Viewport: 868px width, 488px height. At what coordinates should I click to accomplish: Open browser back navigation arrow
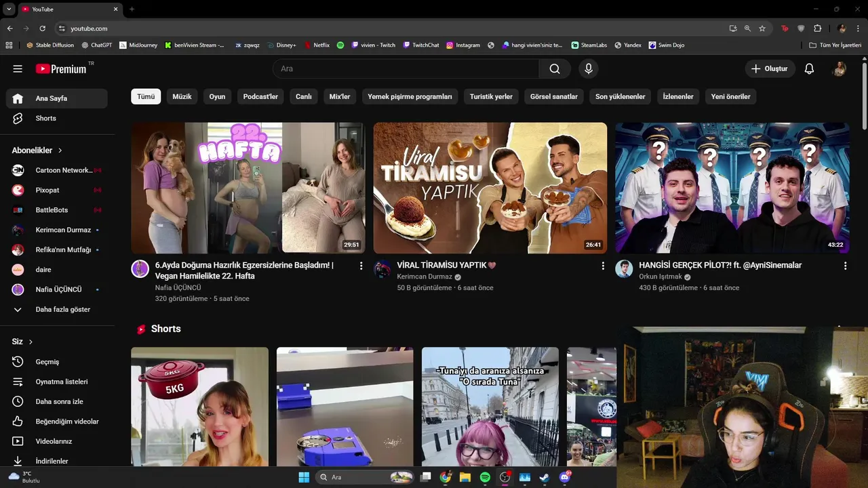pyautogui.click(x=9, y=28)
